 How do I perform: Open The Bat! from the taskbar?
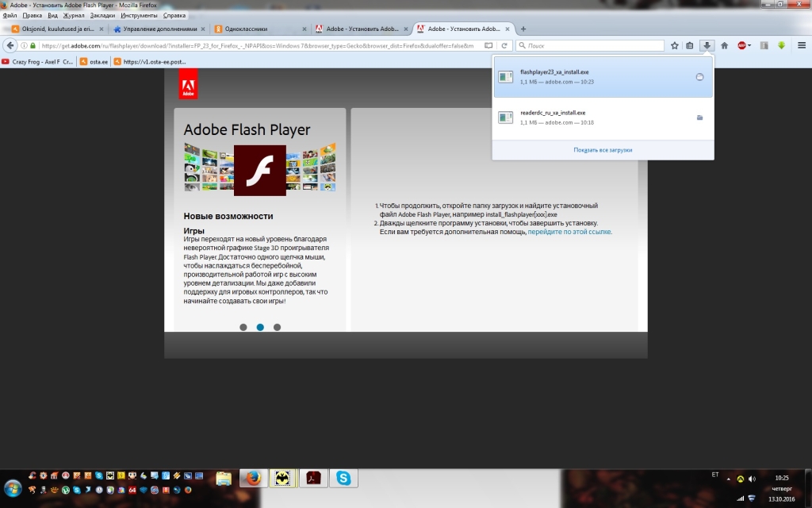click(x=283, y=478)
